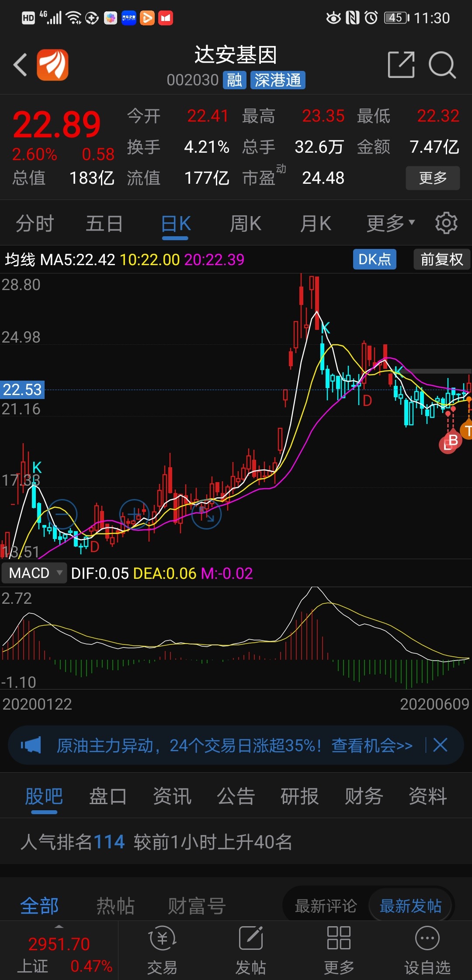
Task: Tap the MA5:22.42 moving average text
Action: (x=77, y=259)
